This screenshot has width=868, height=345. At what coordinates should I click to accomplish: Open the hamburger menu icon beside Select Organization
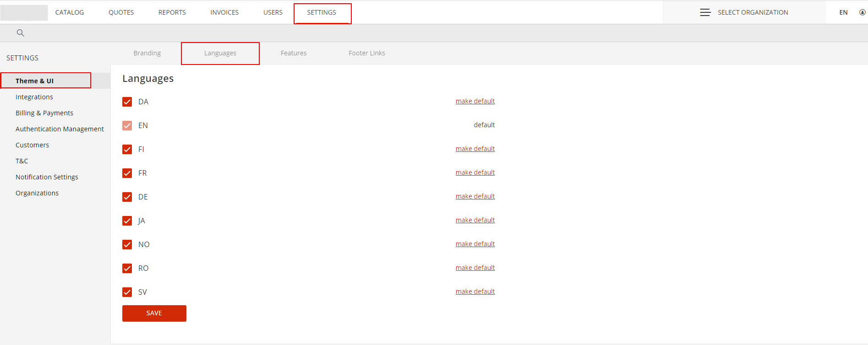click(x=705, y=12)
